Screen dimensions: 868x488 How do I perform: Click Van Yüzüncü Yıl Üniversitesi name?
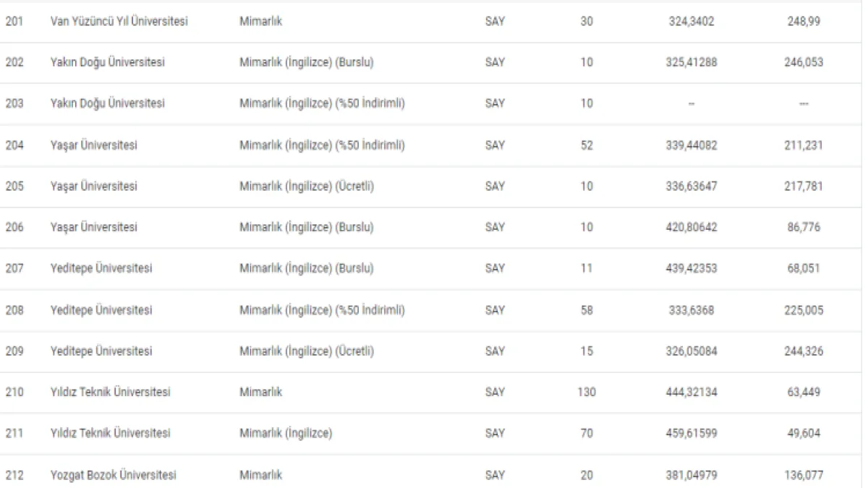[x=119, y=22]
